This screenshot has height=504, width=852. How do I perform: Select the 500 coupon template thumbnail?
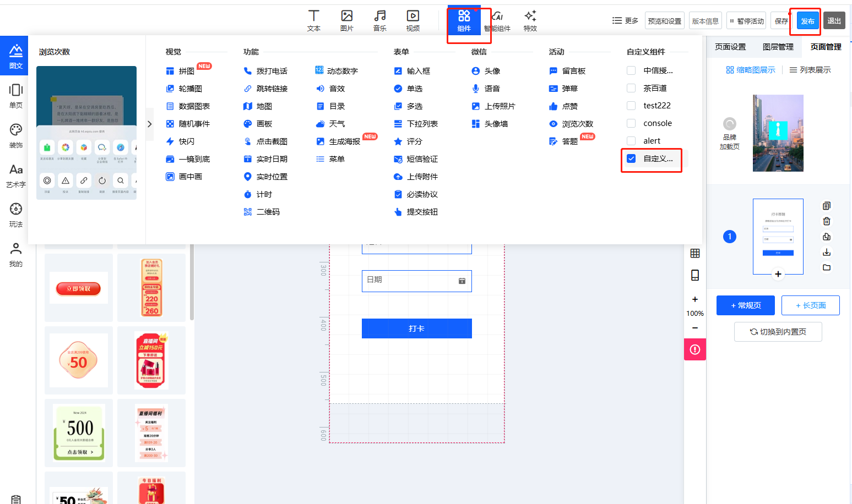click(x=79, y=432)
